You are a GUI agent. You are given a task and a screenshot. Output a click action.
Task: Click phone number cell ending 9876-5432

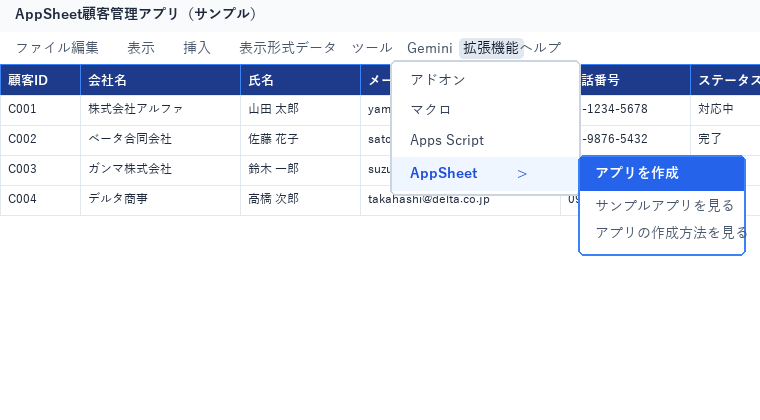click(635, 140)
